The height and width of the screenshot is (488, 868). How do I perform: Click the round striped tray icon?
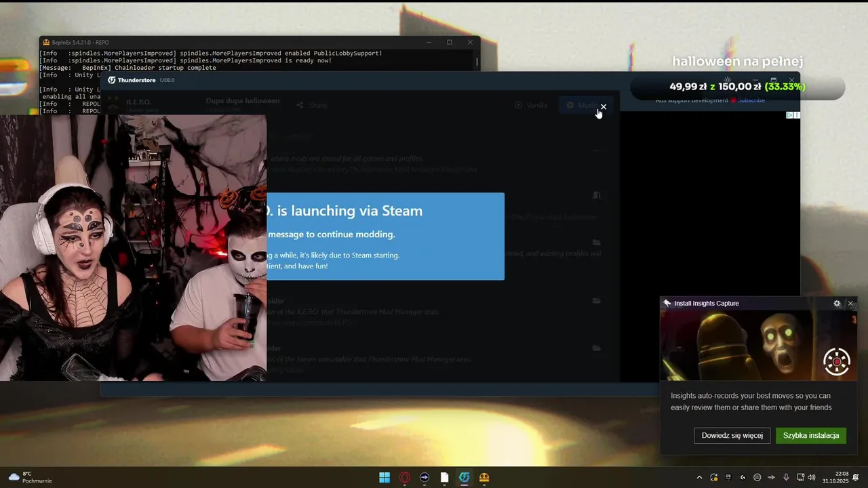click(x=757, y=477)
